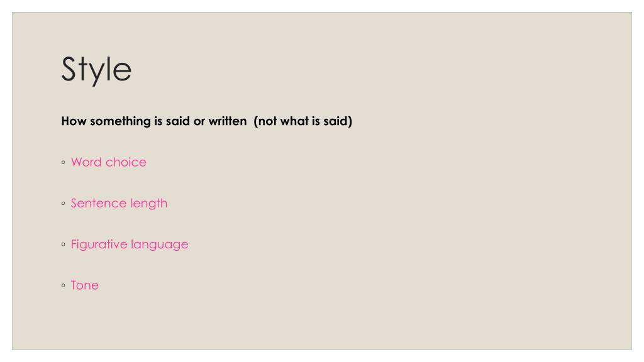644x362 pixels.
Task: Select the bold line starting "How something"
Action: [x=206, y=121]
